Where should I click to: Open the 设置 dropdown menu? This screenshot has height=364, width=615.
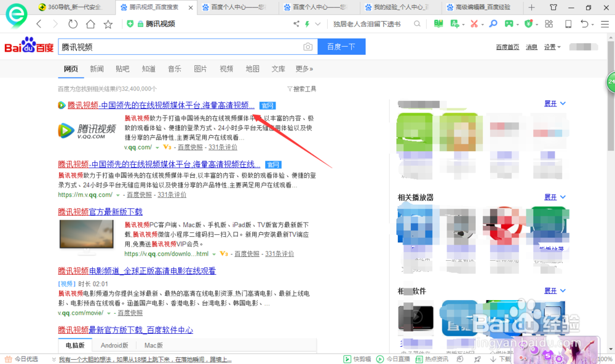pos(552,47)
